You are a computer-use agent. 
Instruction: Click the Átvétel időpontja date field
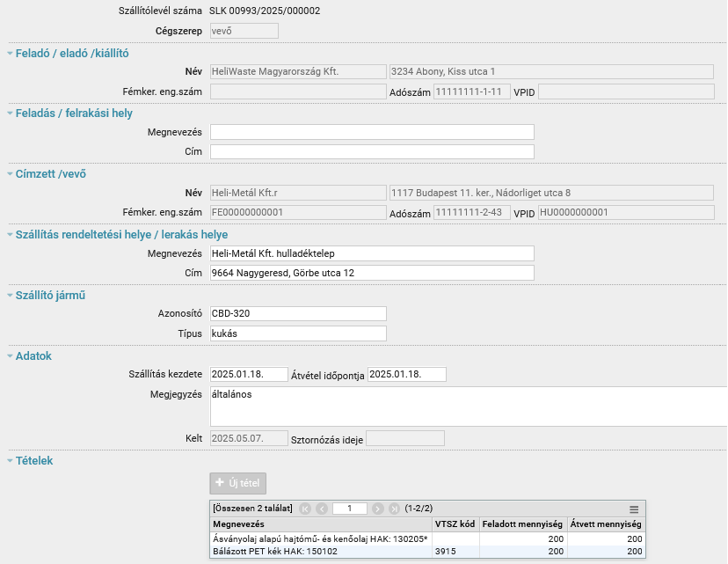tap(407, 375)
